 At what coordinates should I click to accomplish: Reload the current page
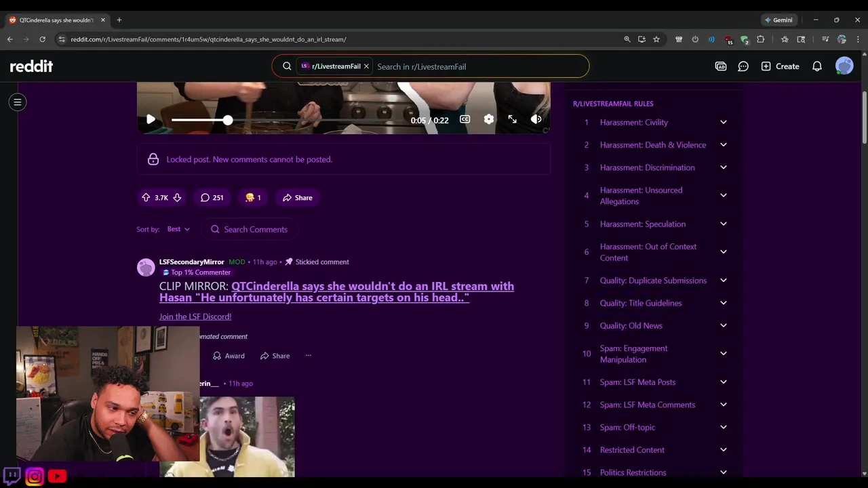(42, 39)
